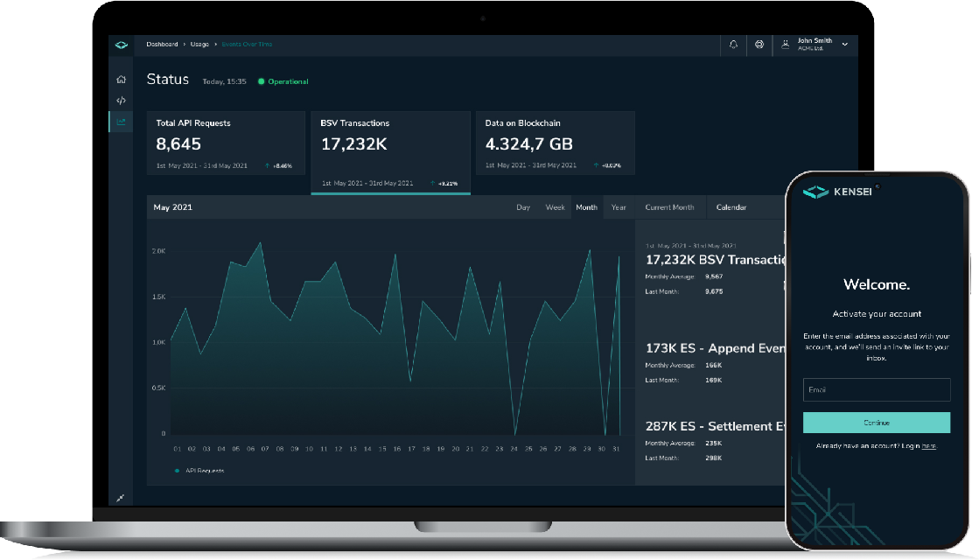Click the +8.46% change indicator
The image size is (979, 560).
278,166
